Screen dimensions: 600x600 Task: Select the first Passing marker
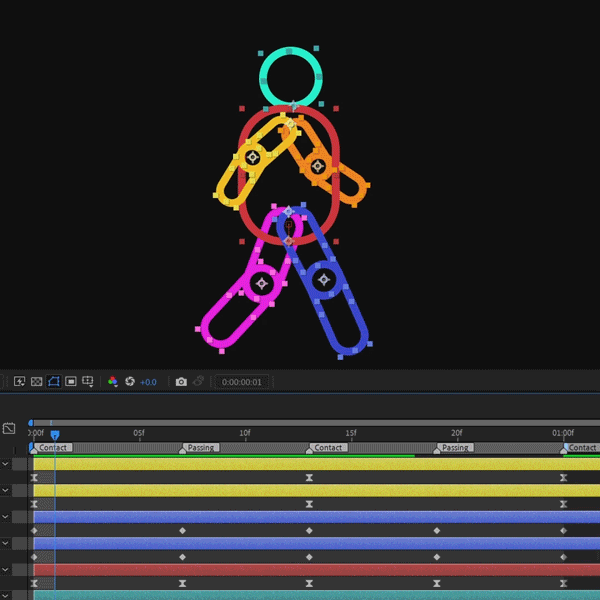point(201,447)
